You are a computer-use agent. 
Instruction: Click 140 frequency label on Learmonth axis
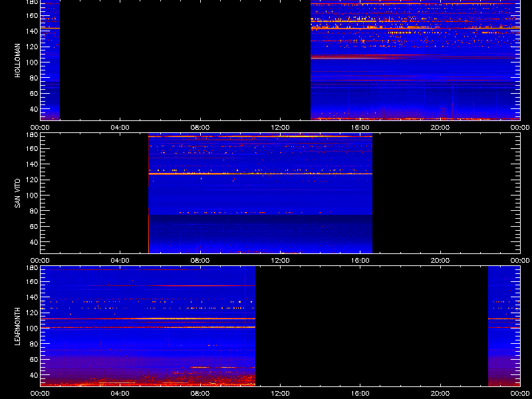pyautogui.click(x=32, y=297)
